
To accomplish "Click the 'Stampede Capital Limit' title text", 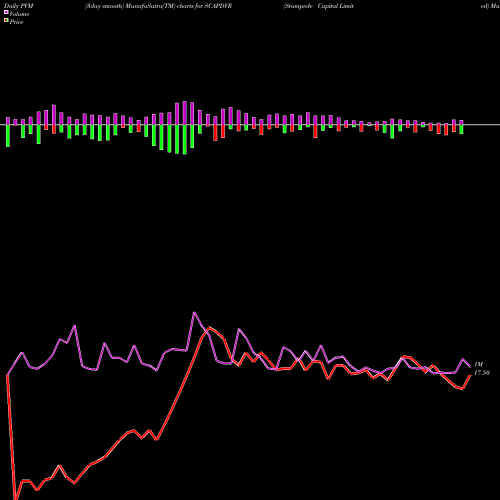I will [x=318, y=6].
